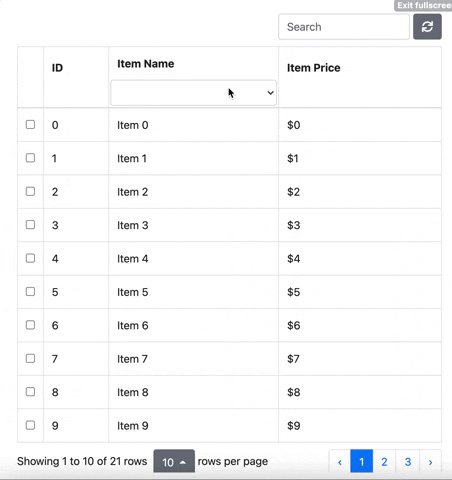This screenshot has width=452, height=480.
Task: Click the refresh table icon button
Action: click(427, 27)
